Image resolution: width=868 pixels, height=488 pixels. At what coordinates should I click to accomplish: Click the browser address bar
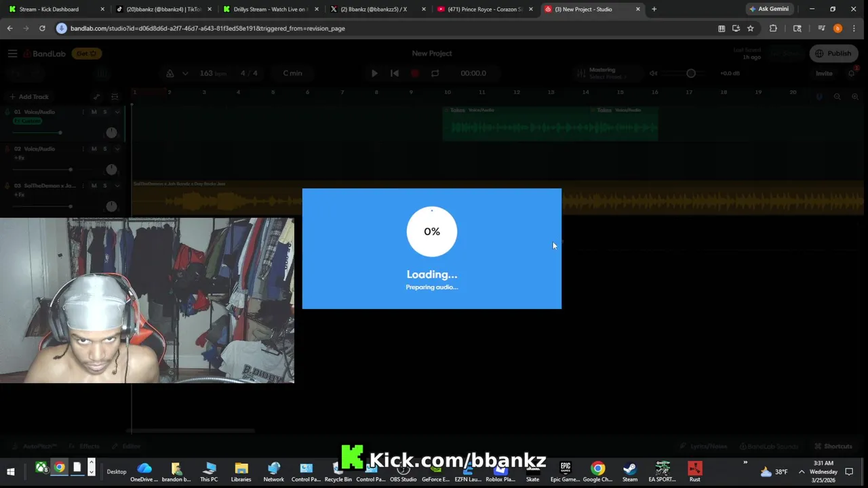[x=387, y=28]
